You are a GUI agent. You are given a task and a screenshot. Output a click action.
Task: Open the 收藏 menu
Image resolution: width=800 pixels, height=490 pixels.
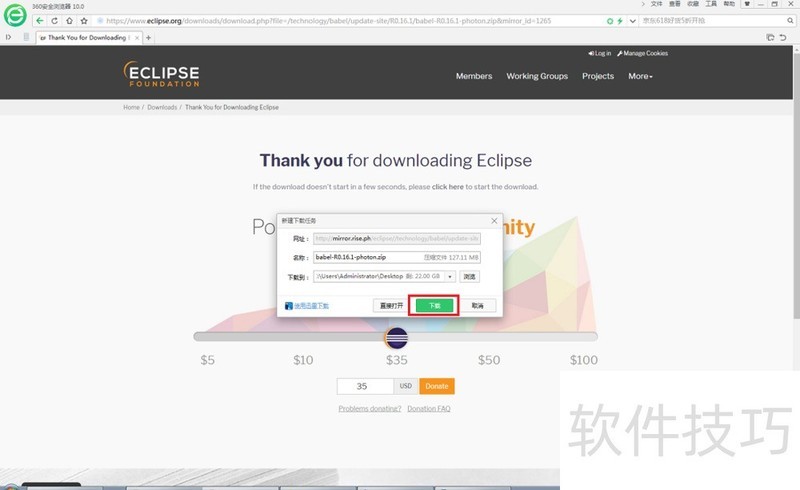pyautogui.click(x=693, y=4)
